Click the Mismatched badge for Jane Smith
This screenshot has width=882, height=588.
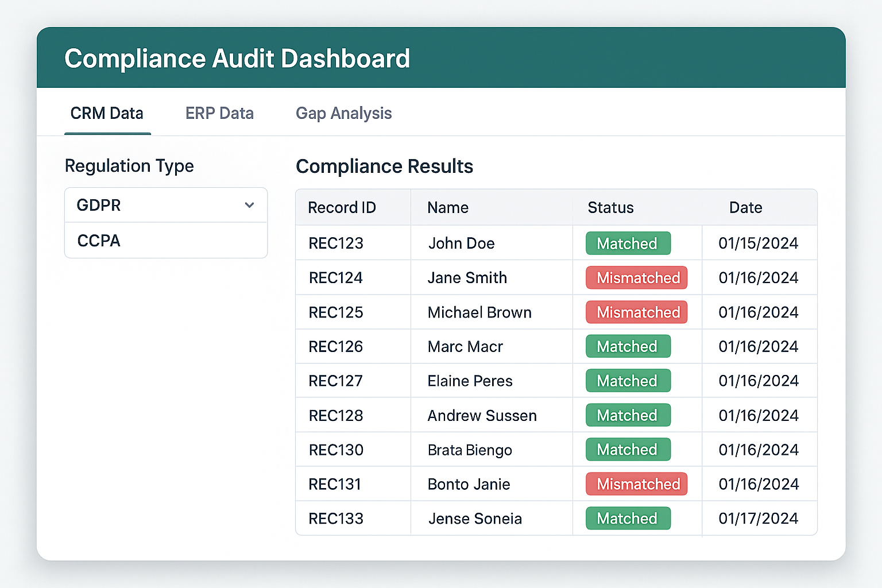click(637, 278)
